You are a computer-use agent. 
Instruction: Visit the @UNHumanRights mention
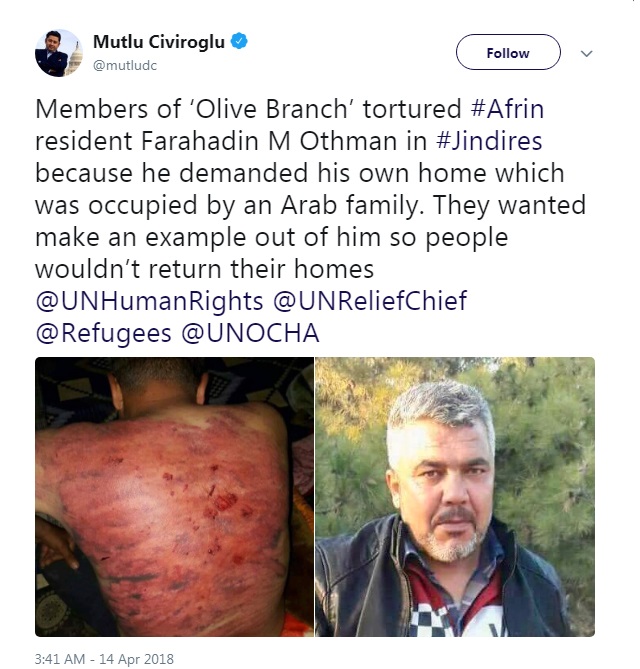(149, 301)
